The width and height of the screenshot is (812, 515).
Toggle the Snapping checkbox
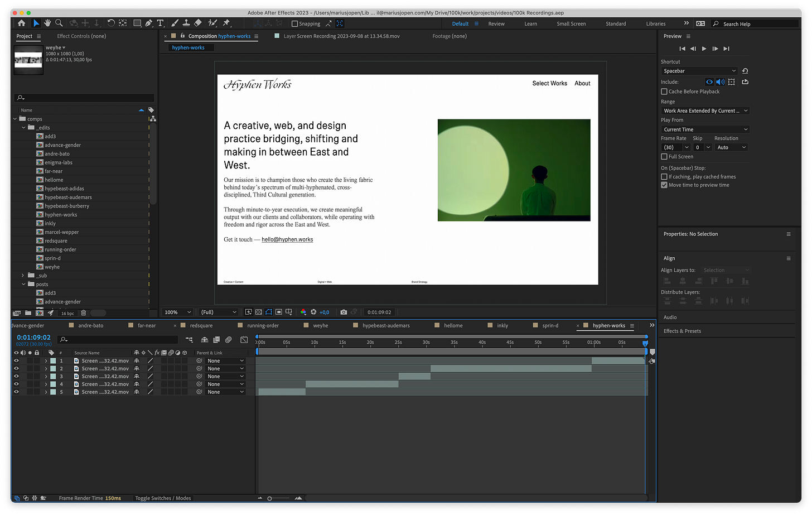point(295,24)
